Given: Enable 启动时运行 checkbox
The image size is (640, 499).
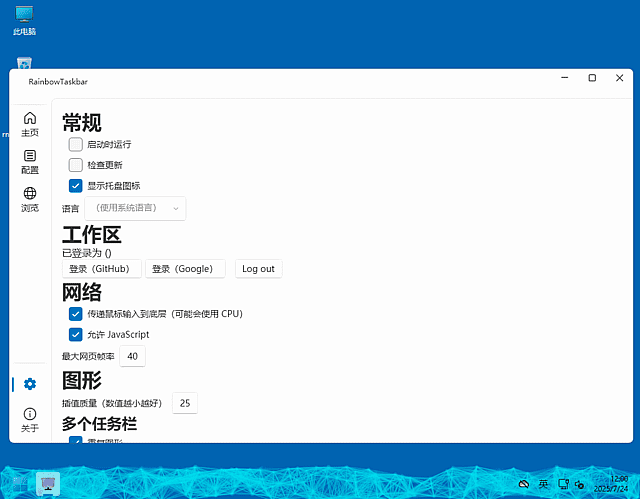Looking at the screenshot, I should (x=76, y=144).
